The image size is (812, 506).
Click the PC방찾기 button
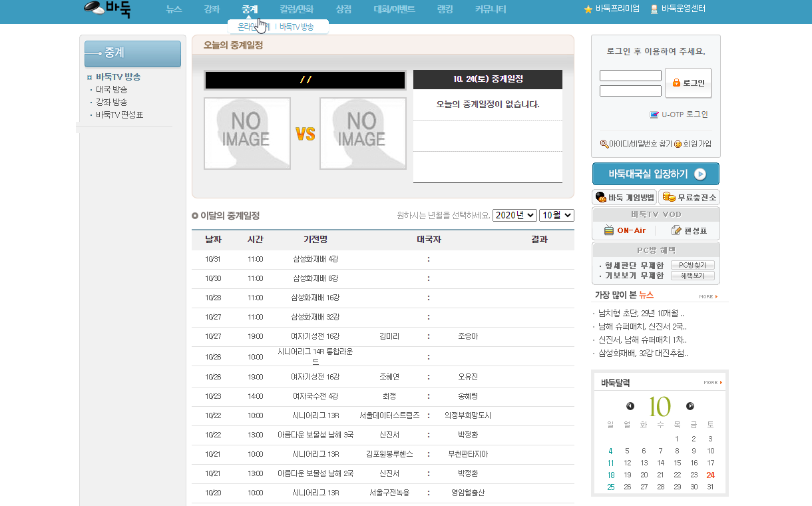click(693, 265)
